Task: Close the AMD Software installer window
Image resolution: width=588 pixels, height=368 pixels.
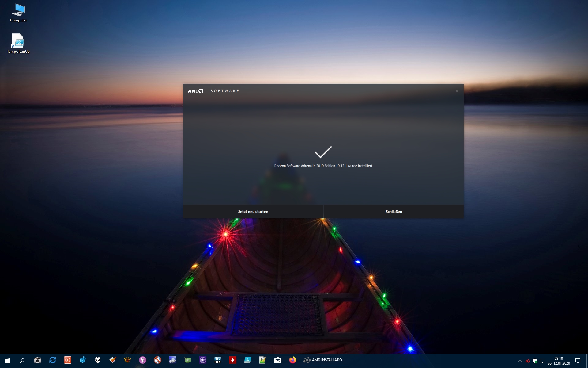Action: (x=457, y=91)
